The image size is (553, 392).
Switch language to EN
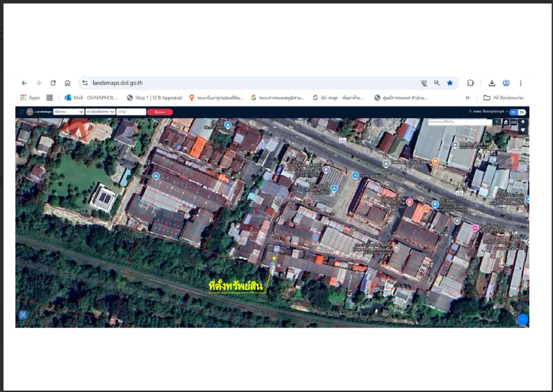tap(522, 112)
